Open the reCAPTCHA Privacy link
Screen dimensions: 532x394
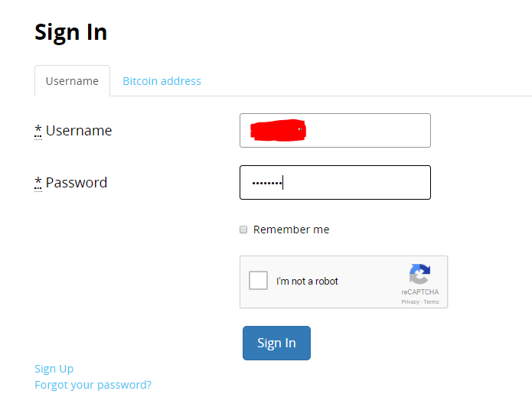point(410,302)
